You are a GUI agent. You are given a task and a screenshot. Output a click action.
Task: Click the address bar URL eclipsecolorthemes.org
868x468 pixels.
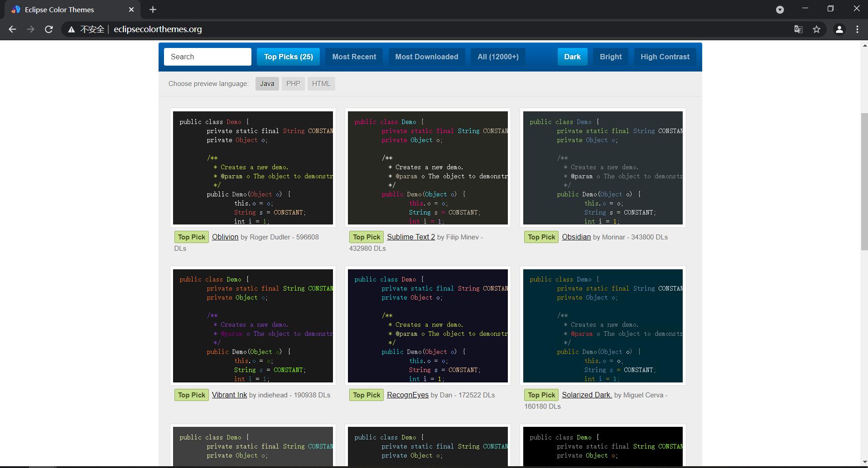[x=158, y=29]
